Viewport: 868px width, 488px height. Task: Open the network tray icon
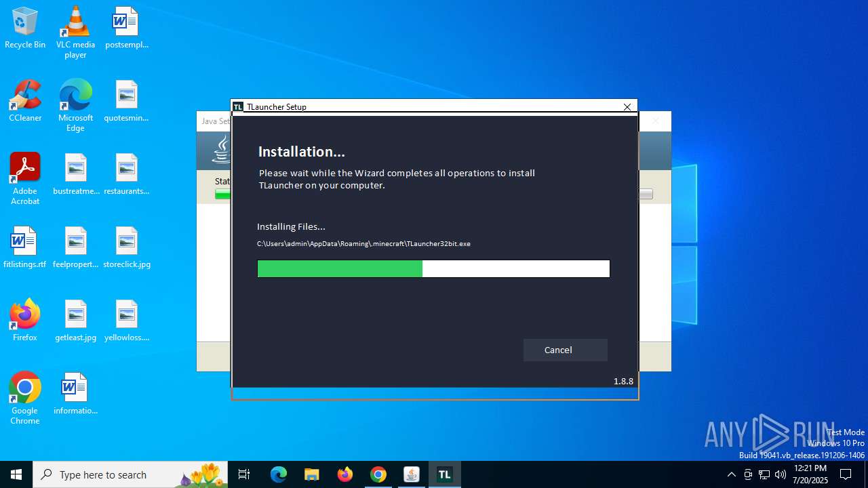[764, 474]
